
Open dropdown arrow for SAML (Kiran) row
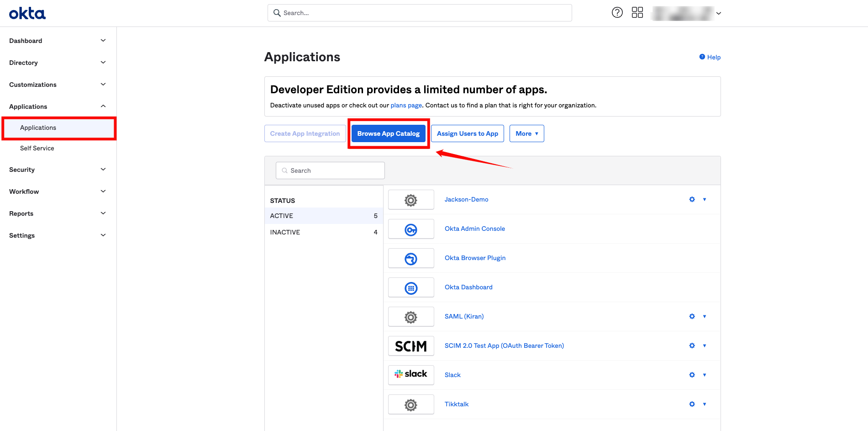coord(705,316)
